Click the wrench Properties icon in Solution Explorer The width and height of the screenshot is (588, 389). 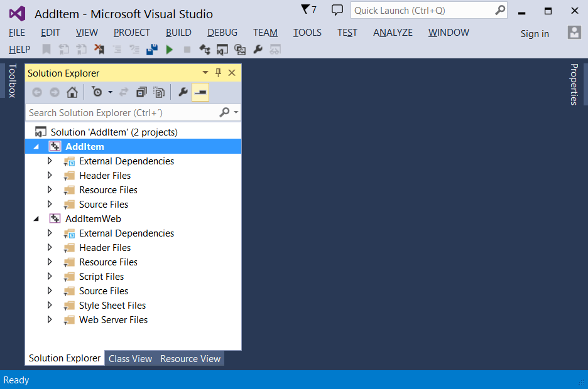point(183,92)
